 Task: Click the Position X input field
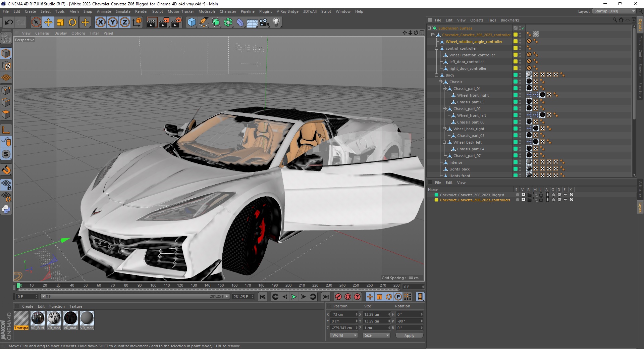[344, 314]
